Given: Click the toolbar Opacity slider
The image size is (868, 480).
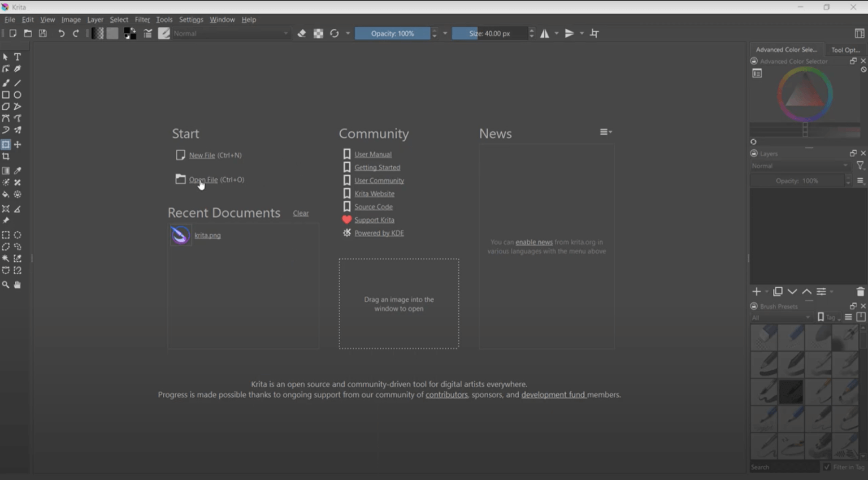Looking at the screenshot, I should (392, 33).
